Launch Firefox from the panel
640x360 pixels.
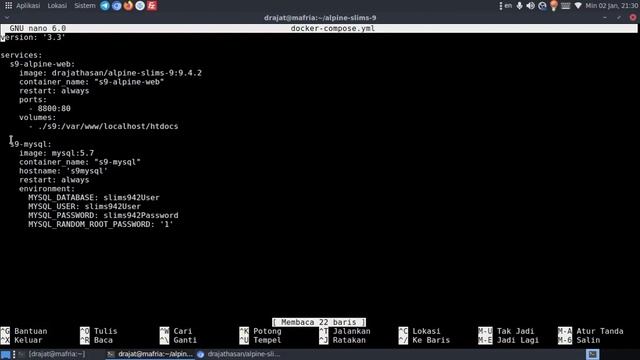(x=128, y=6)
